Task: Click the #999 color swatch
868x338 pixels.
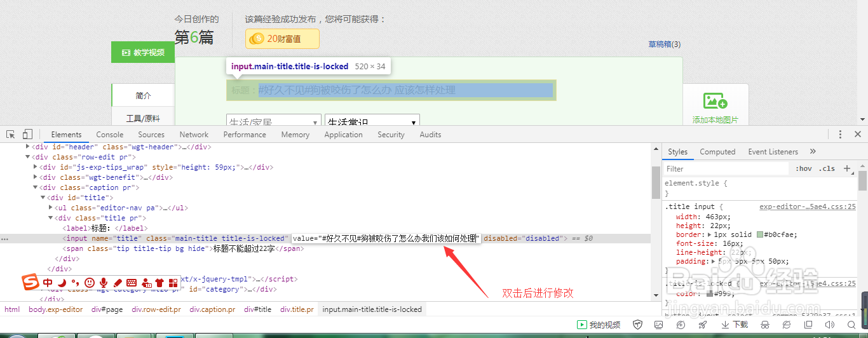Action: point(710,294)
